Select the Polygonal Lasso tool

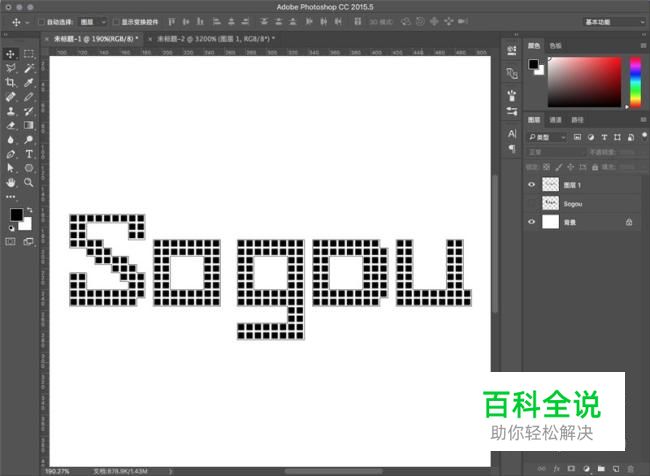10,68
